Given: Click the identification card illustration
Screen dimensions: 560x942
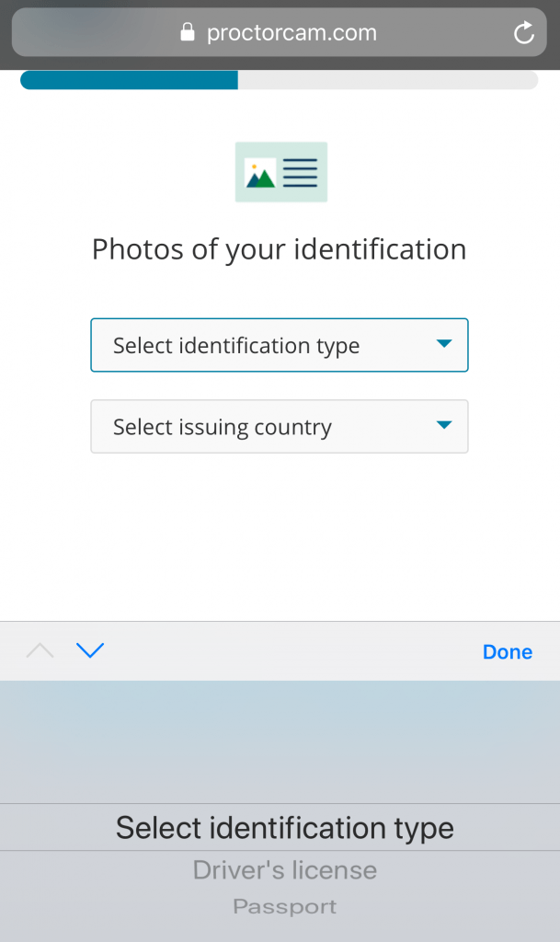Looking at the screenshot, I should pyautogui.click(x=280, y=172).
